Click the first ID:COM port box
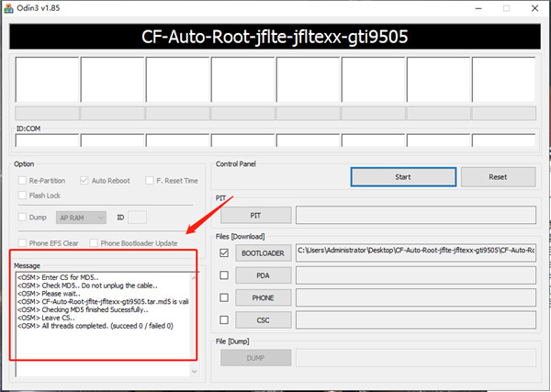The width and height of the screenshot is (551, 392). point(47,140)
